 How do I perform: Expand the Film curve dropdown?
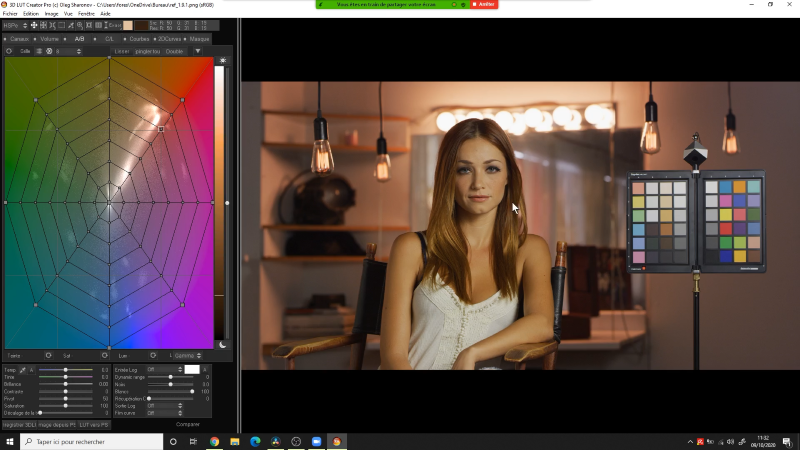click(163, 412)
